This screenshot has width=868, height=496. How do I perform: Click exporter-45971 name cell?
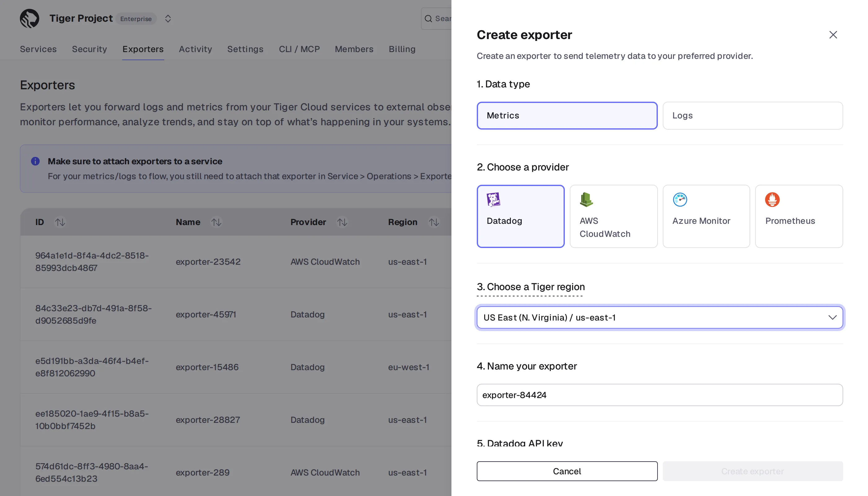coord(206,314)
